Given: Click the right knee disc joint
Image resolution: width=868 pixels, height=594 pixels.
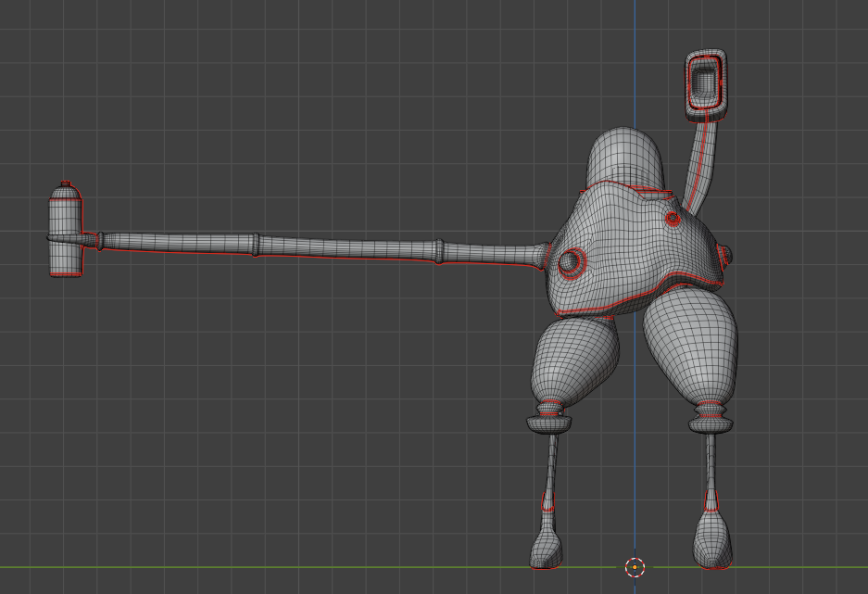Looking at the screenshot, I should click(x=711, y=424).
